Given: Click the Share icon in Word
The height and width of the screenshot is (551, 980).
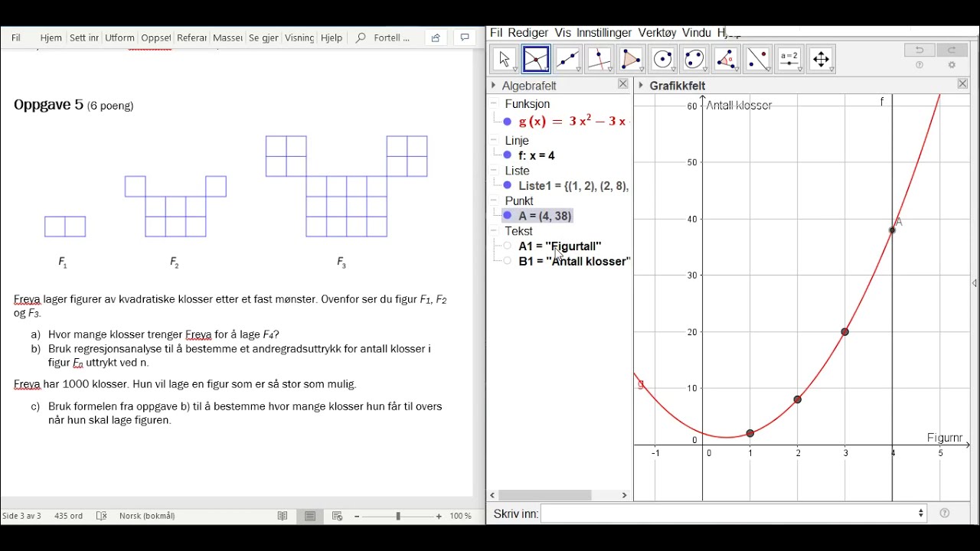Looking at the screenshot, I should 436,37.
